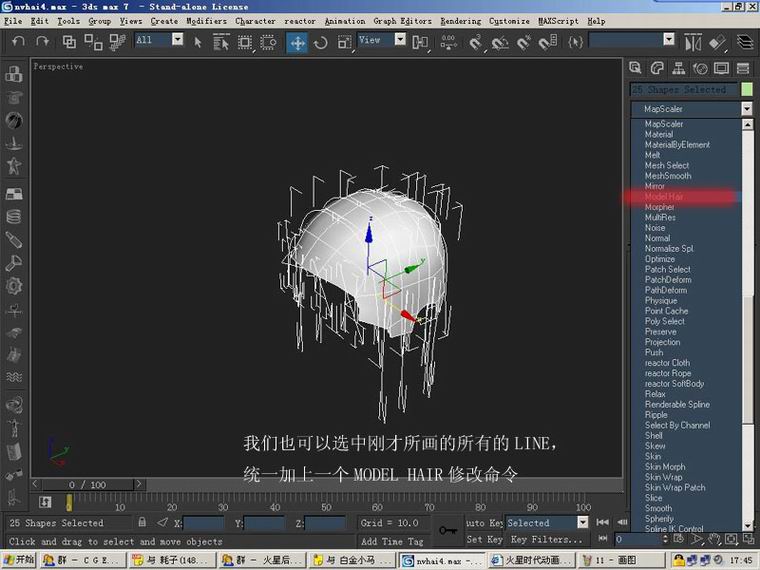Click the Set Key button

tap(484, 539)
